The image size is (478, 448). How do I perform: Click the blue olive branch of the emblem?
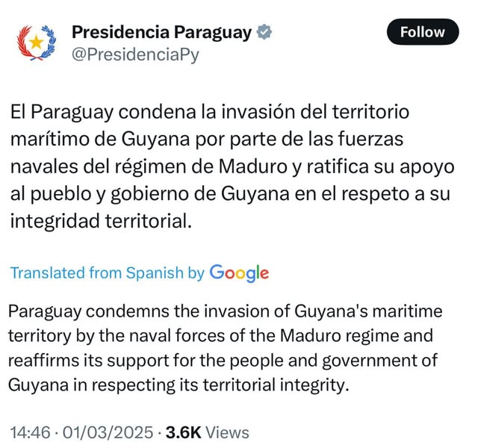(48, 42)
